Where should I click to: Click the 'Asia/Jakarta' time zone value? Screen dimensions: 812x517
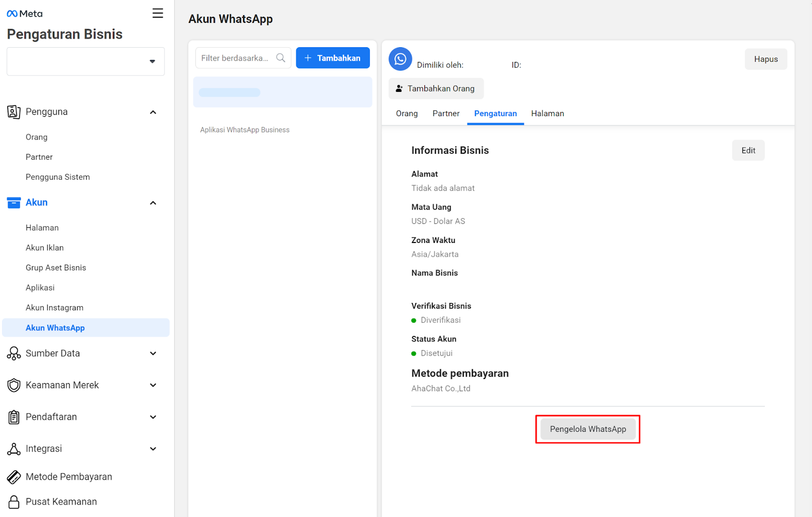435,254
